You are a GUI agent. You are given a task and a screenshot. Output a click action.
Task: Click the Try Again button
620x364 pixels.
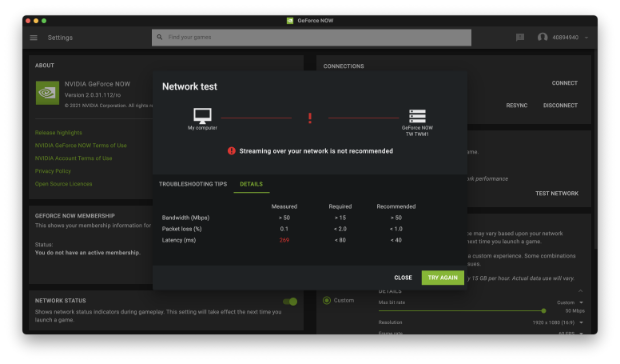tap(443, 277)
